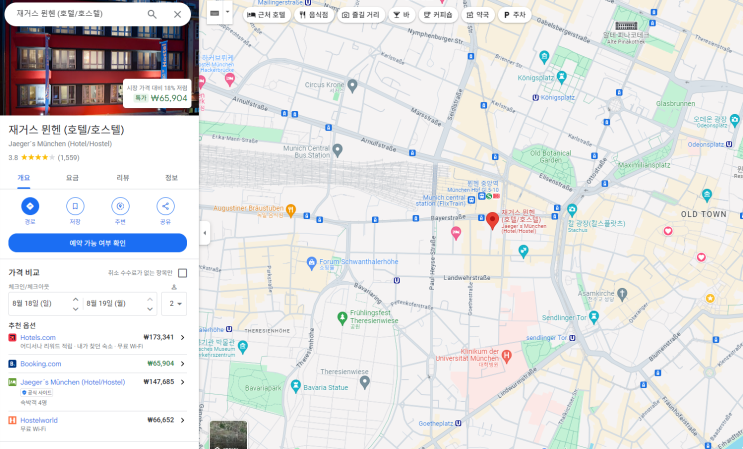The width and height of the screenshot is (743, 449).
Task: Filter map by 음식점 restaurants
Action: click(314, 15)
